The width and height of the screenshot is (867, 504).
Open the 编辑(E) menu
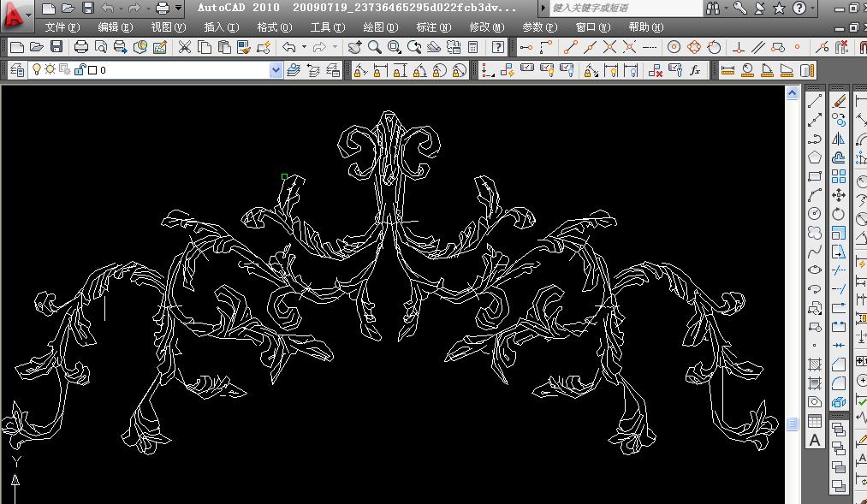click(116, 27)
